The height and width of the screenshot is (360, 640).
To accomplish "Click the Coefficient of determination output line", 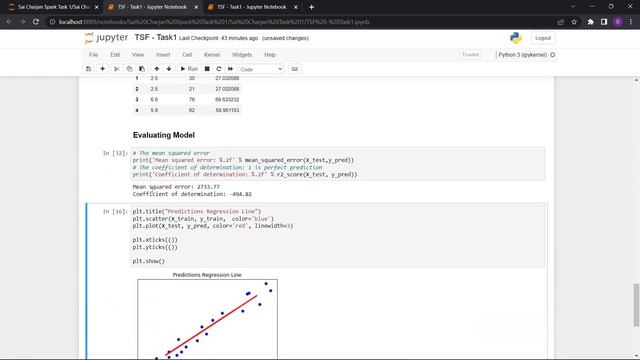I will (192, 194).
